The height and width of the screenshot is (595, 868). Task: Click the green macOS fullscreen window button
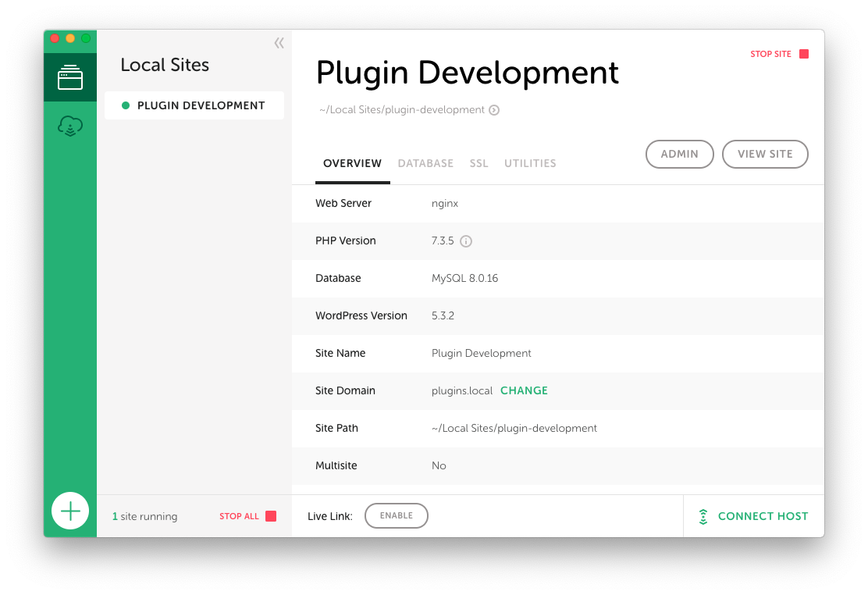(x=86, y=38)
